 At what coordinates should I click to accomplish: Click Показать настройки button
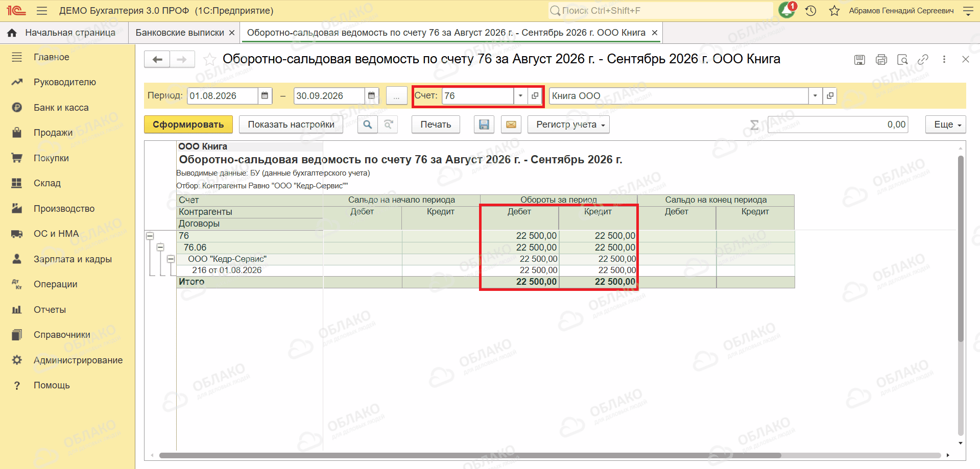pos(291,125)
